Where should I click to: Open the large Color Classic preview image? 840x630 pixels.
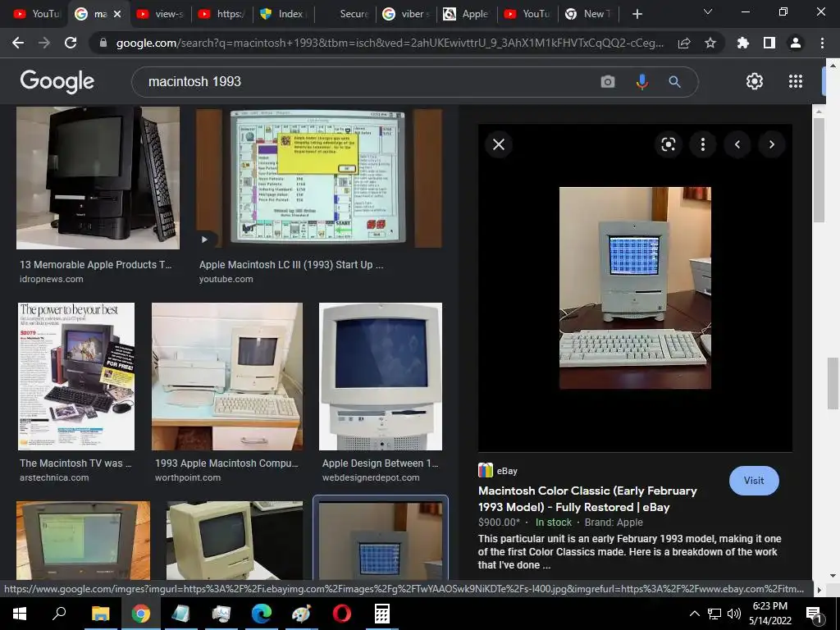(x=635, y=288)
